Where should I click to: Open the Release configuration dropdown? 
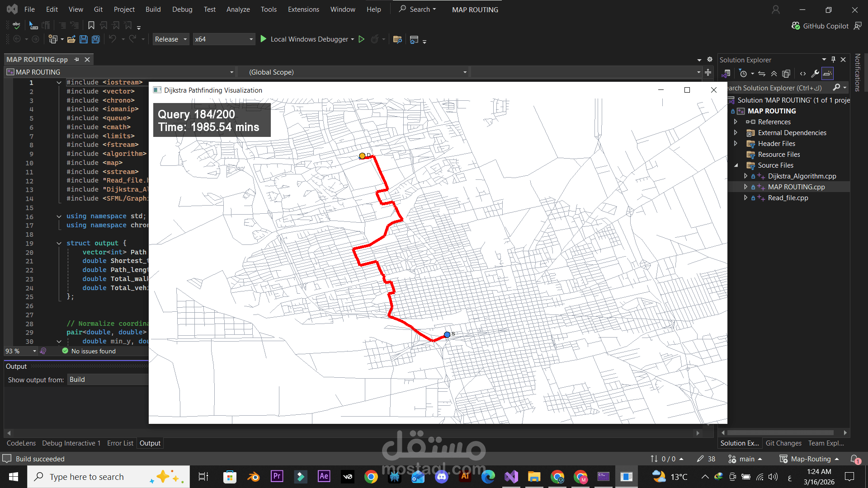click(x=170, y=39)
